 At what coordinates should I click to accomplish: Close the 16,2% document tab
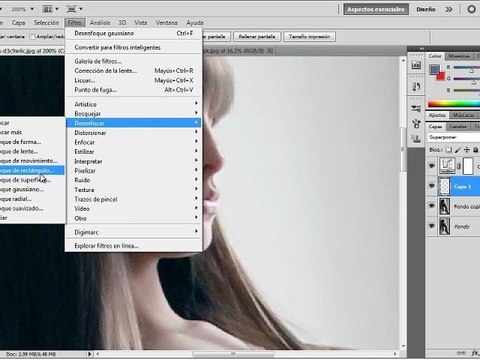point(270,51)
